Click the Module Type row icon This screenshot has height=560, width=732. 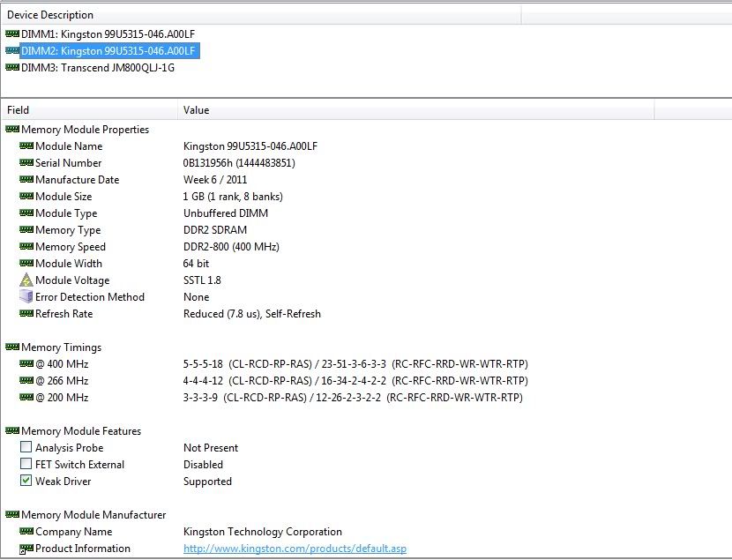point(26,213)
